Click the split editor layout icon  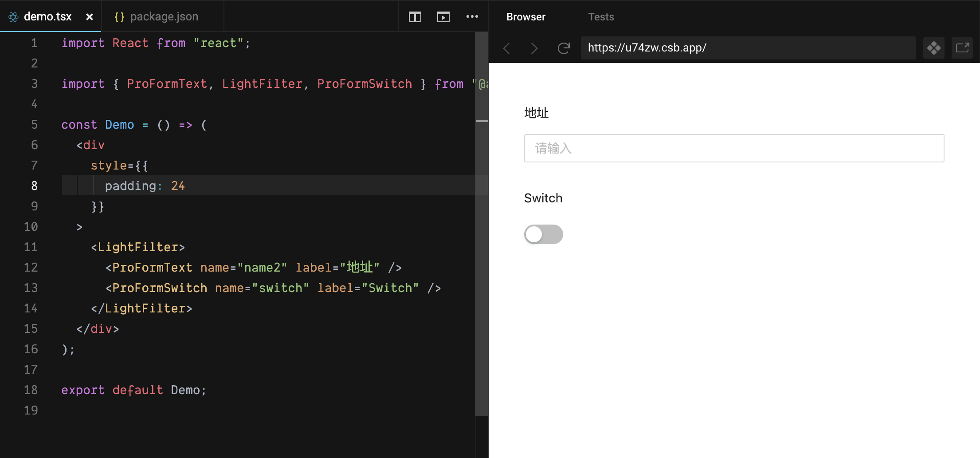pos(415,16)
